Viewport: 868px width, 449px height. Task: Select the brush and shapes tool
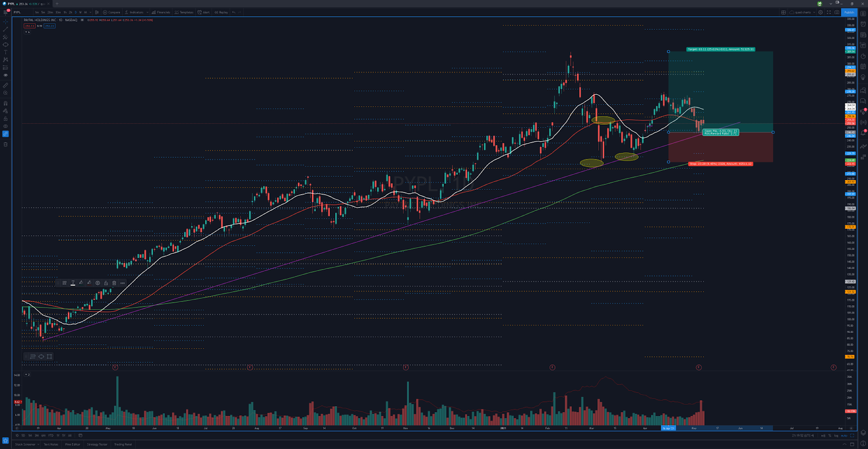[x=5, y=44]
